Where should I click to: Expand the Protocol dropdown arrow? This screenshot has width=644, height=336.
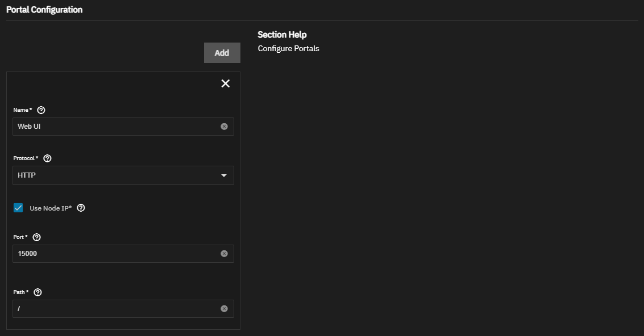(x=224, y=176)
